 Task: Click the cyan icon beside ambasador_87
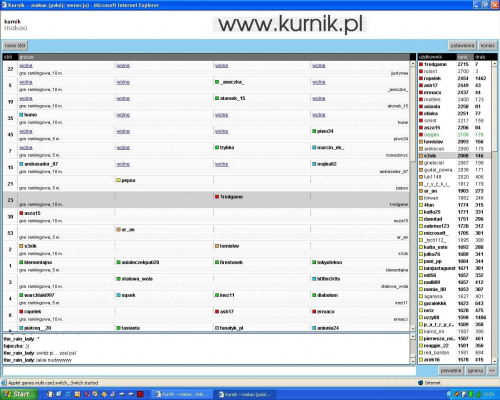coord(21,164)
